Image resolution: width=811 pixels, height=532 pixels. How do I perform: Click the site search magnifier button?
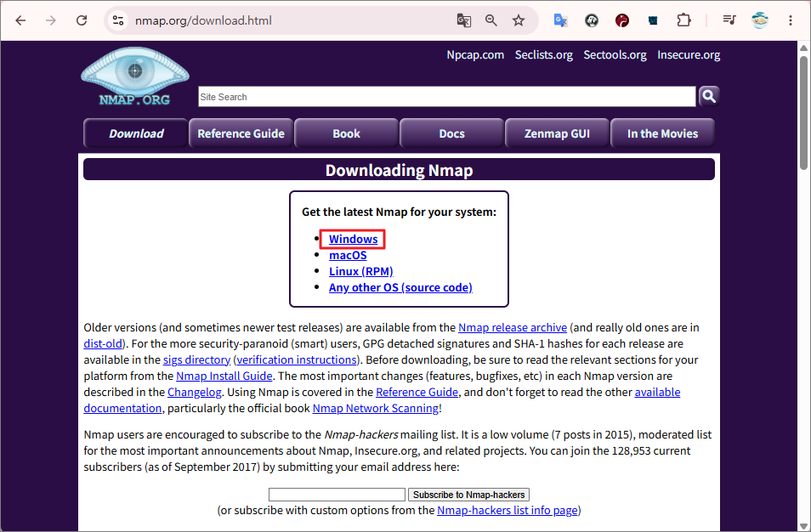(x=709, y=96)
